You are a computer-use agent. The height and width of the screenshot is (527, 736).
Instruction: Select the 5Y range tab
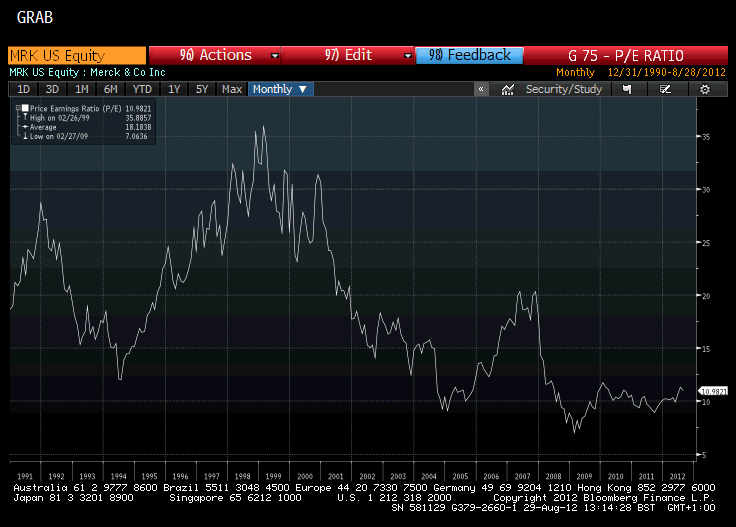[202, 89]
